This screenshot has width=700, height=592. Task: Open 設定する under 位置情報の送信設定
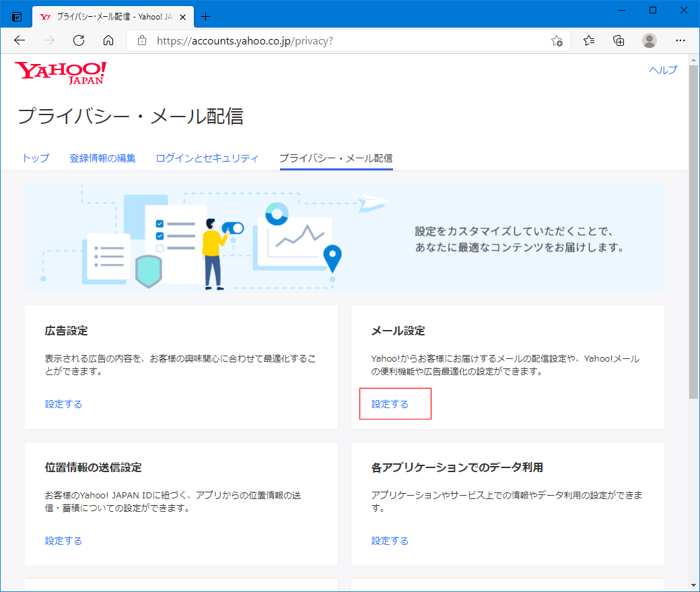[63, 541]
